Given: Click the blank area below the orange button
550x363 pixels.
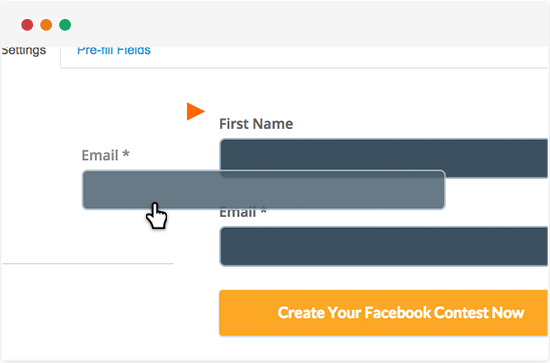Looking at the screenshot, I should pos(383,348).
